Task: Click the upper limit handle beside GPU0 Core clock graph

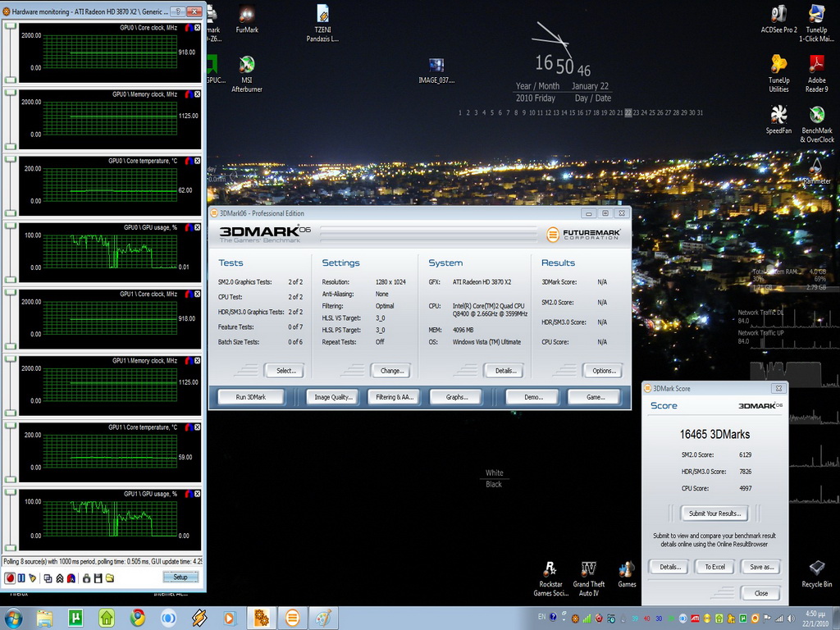Action: 10,25
